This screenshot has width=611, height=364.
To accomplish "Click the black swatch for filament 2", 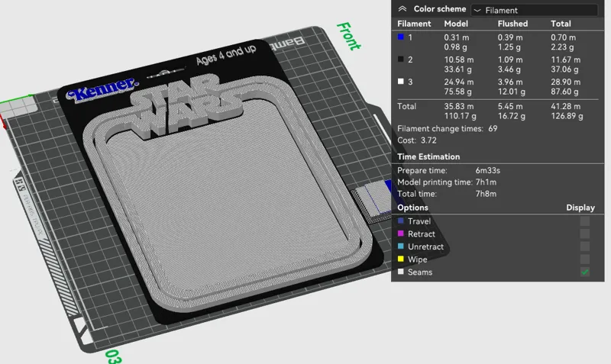I will [400, 60].
